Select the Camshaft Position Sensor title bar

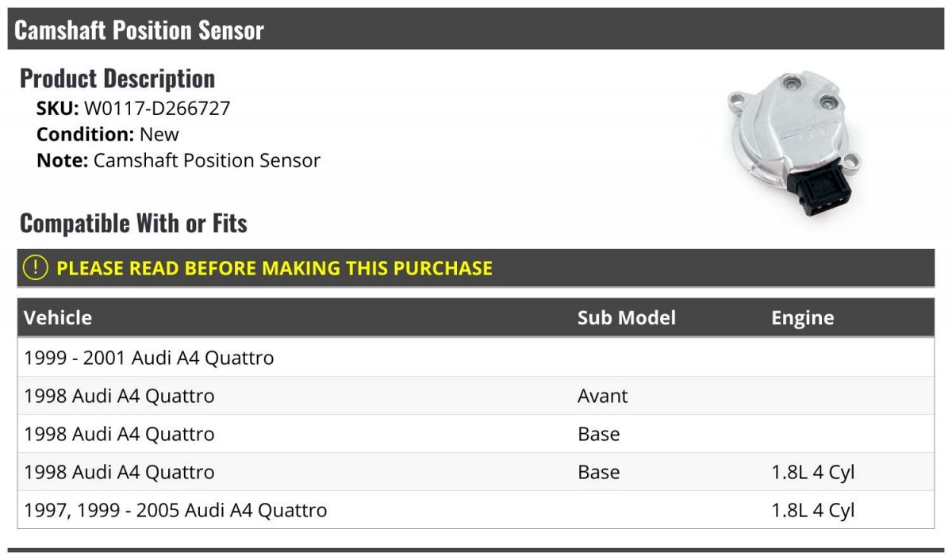point(476,29)
